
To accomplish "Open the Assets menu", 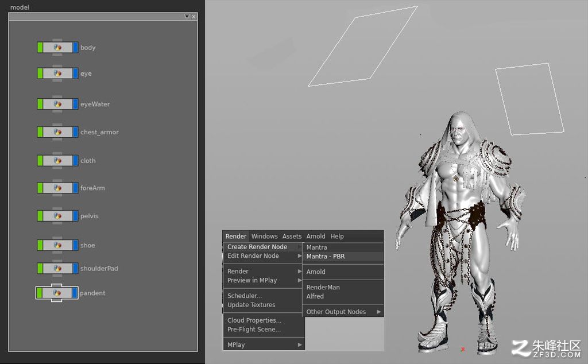I will (x=292, y=236).
